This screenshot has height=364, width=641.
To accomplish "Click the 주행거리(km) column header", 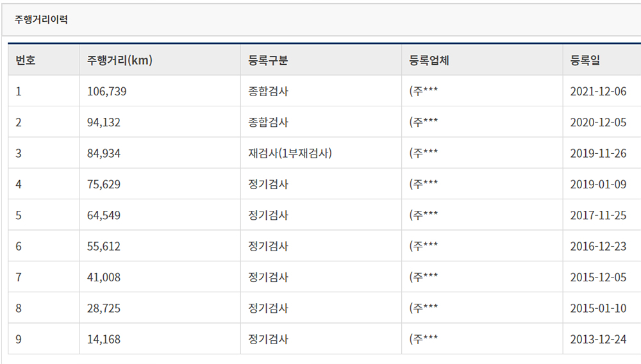I will pyautogui.click(x=119, y=60).
